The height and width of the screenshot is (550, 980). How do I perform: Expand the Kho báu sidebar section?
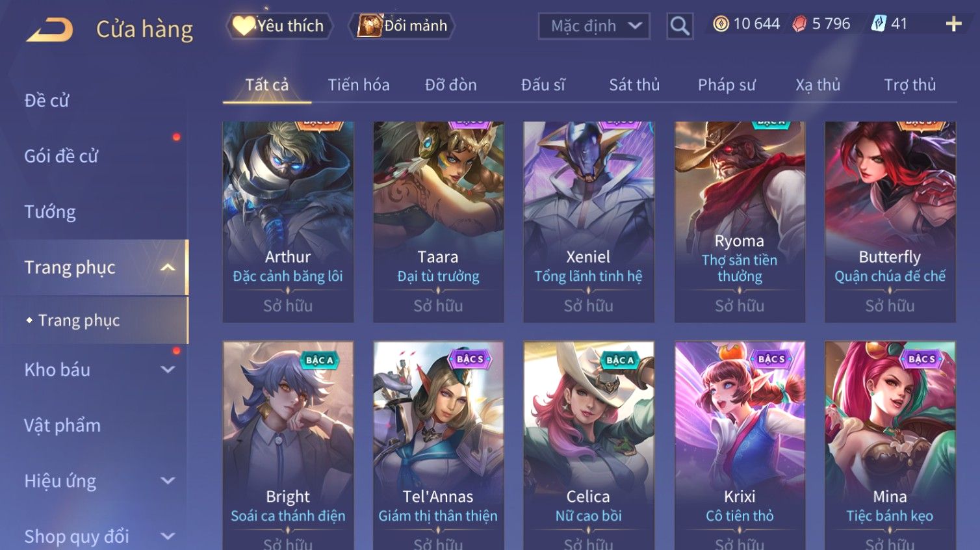click(x=168, y=370)
